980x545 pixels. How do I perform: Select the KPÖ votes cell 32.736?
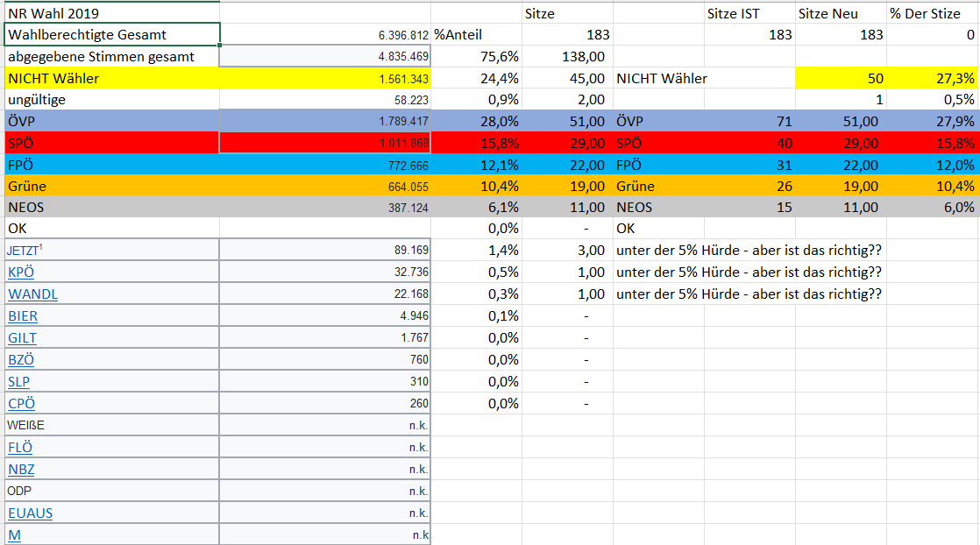(x=325, y=272)
